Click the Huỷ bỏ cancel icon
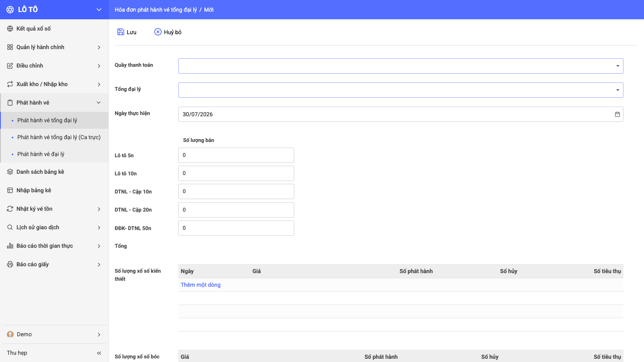The height and width of the screenshot is (362, 644). (158, 32)
